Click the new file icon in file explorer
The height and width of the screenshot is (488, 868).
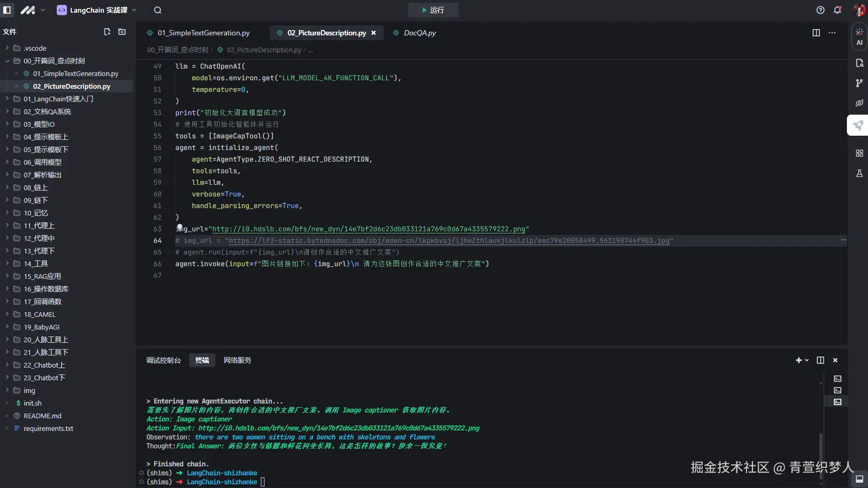(x=107, y=32)
